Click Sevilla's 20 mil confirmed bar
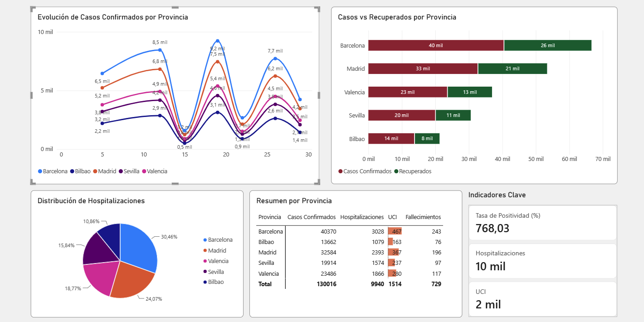The width and height of the screenshot is (644, 322). click(401, 115)
